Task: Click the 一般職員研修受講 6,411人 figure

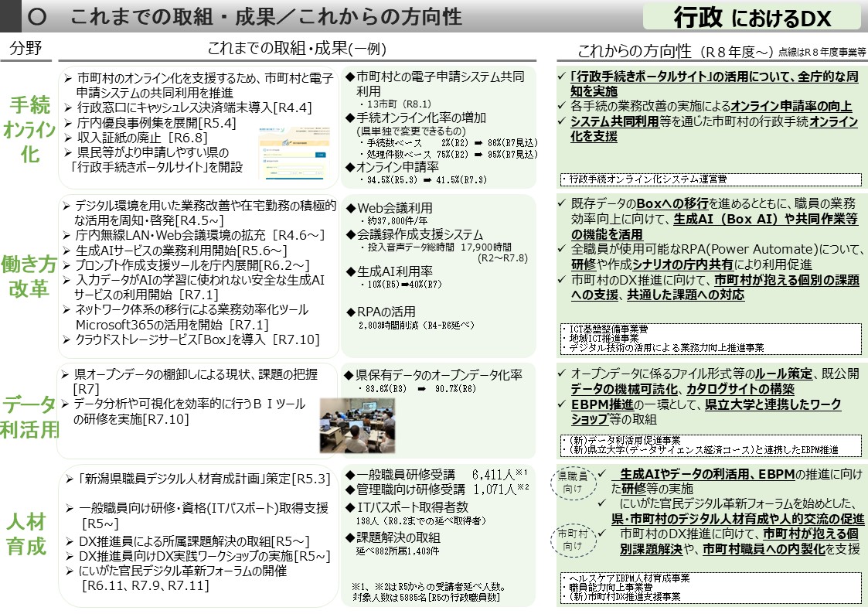Action: tap(436, 475)
